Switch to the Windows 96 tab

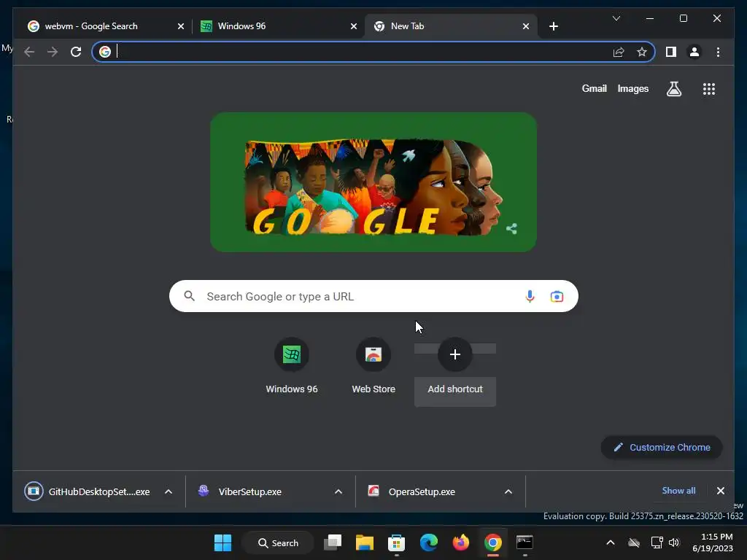tap(279, 26)
